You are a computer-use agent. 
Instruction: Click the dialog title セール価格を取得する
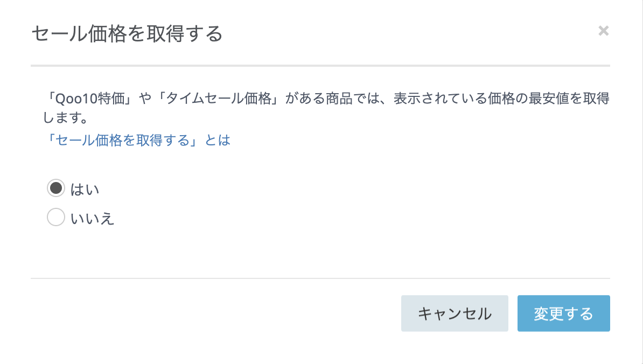127,34
